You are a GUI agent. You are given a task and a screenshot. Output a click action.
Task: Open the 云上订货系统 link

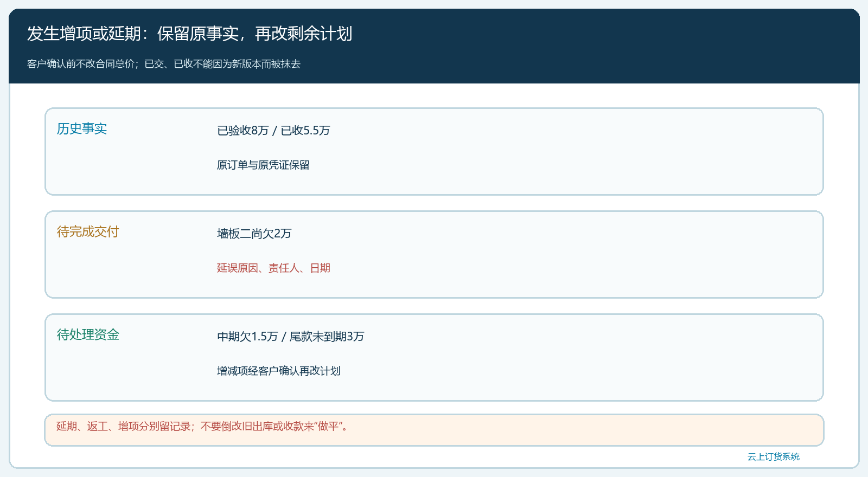tap(774, 457)
